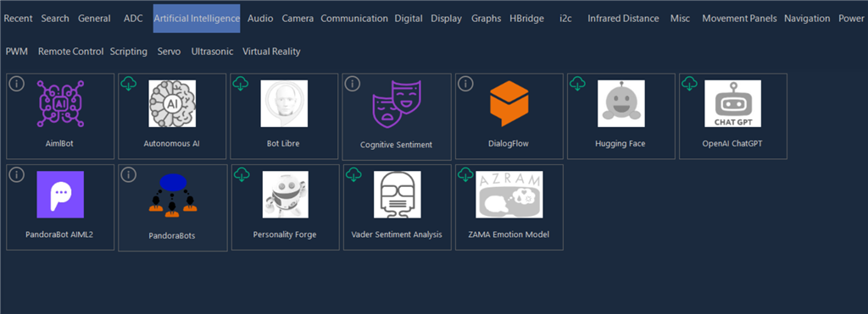This screenshot has width=868, height=314.
Task: Switch to the General tab
Action: point(94,19)
